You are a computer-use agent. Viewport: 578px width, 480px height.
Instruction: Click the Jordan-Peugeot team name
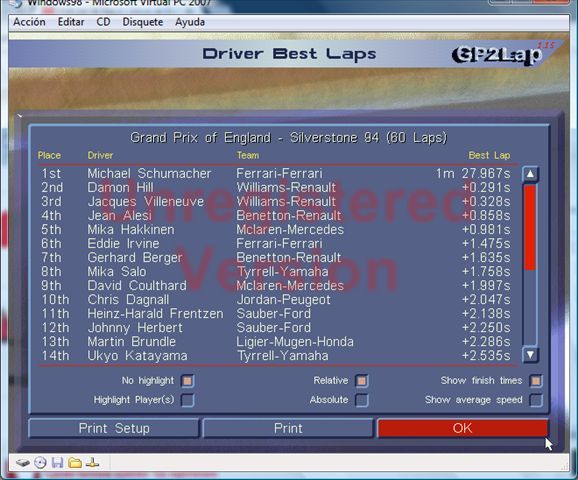click(x=283, y=300)
